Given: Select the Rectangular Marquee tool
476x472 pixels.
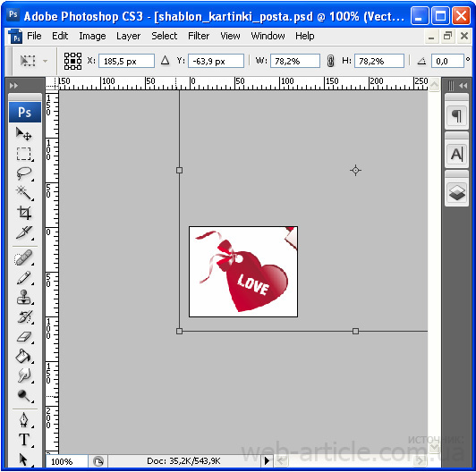Looking at the screenshot, I should pyautogui.click(x=23, y=154).
